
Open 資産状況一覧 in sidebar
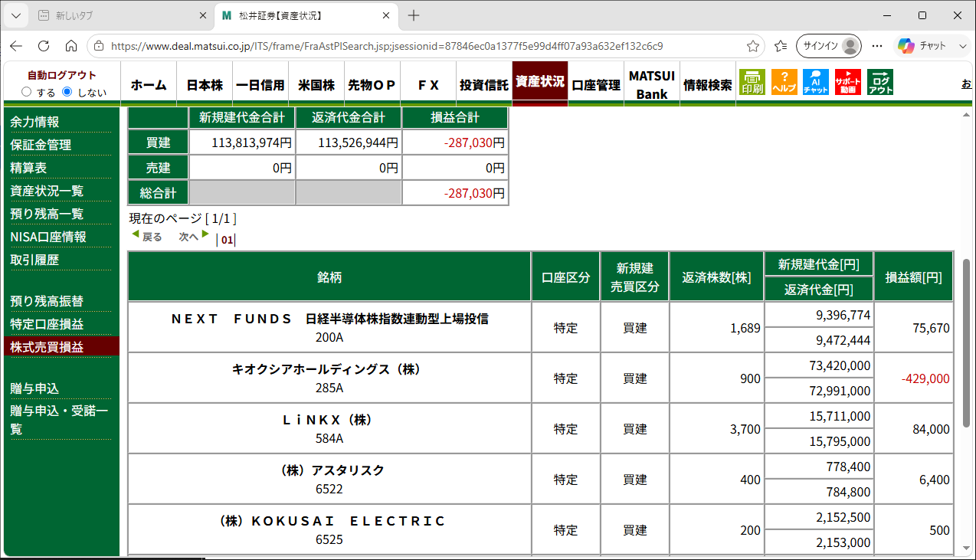click(47, 191)
